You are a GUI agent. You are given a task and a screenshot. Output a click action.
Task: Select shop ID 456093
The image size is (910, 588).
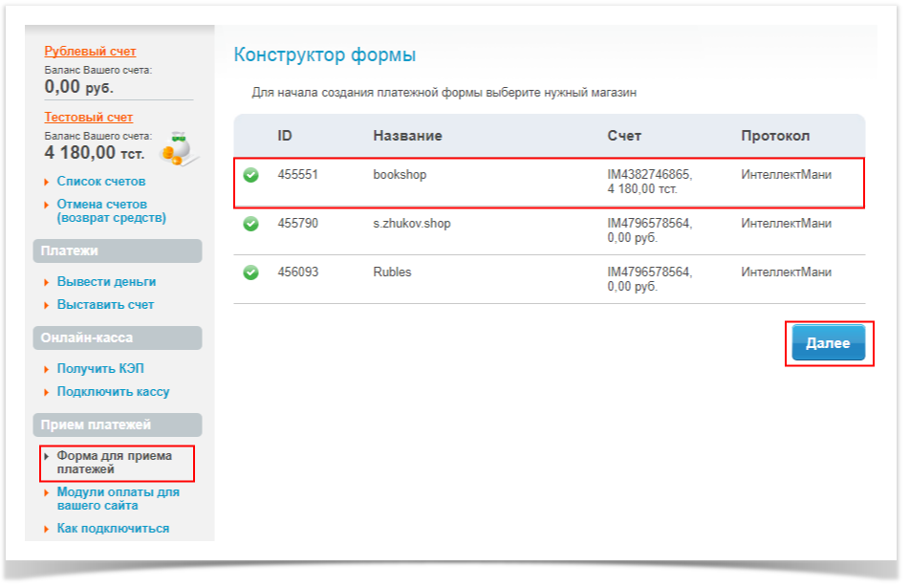click(x=297, y=272)
